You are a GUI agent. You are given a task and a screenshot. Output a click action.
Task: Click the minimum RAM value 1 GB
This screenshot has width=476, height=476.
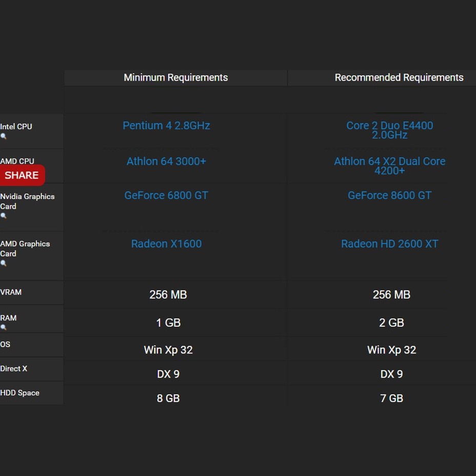[x=168, y=323]
